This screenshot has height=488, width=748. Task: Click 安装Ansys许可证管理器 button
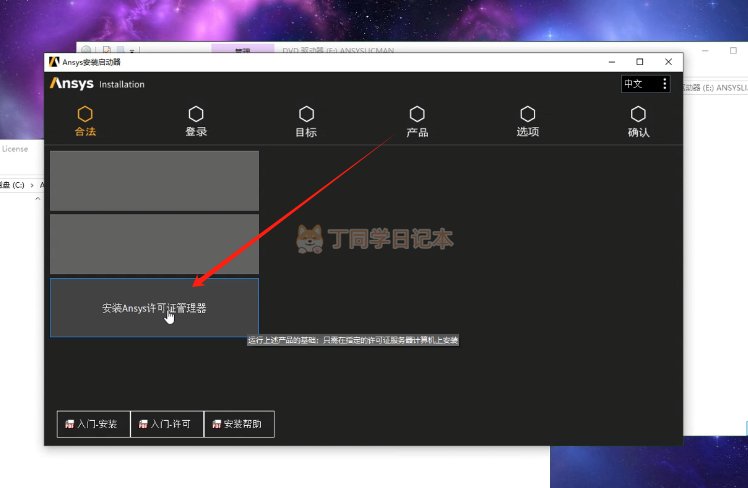155,308
